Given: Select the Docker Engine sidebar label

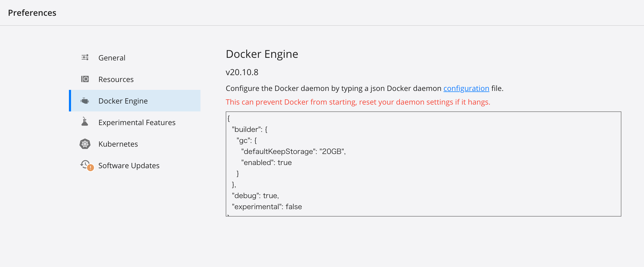Looking at the screenshot, I should pos(123,101).
